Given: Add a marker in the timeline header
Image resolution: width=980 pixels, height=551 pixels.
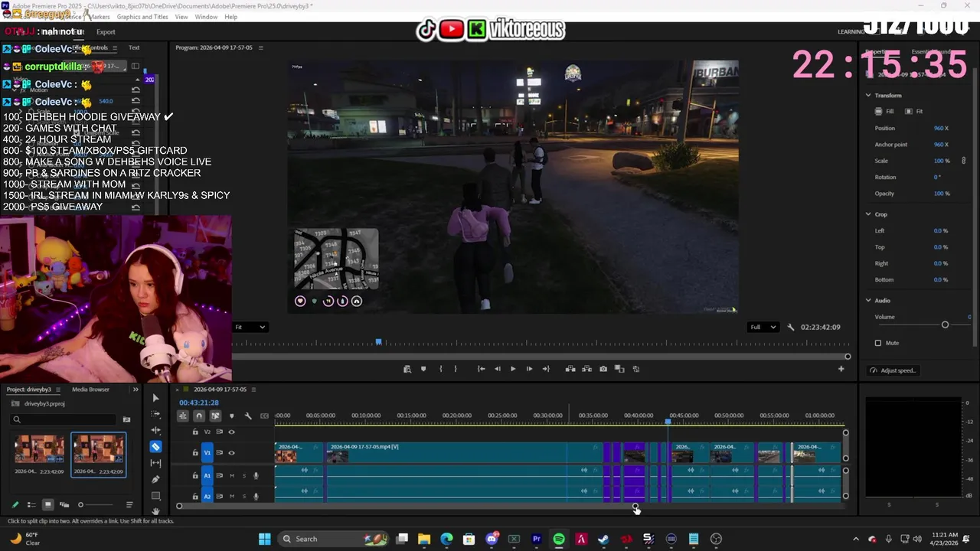Looking at the screenshot, I should coord(232,416).
